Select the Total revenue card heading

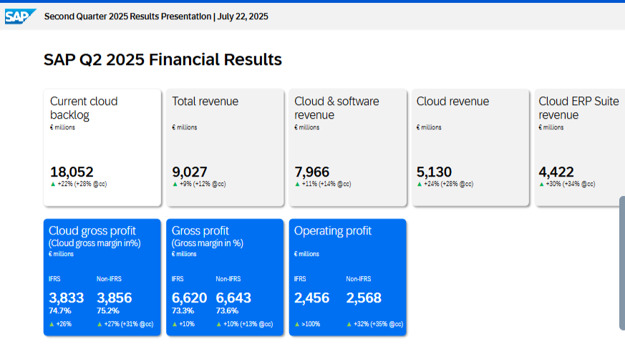pos(205,102)
